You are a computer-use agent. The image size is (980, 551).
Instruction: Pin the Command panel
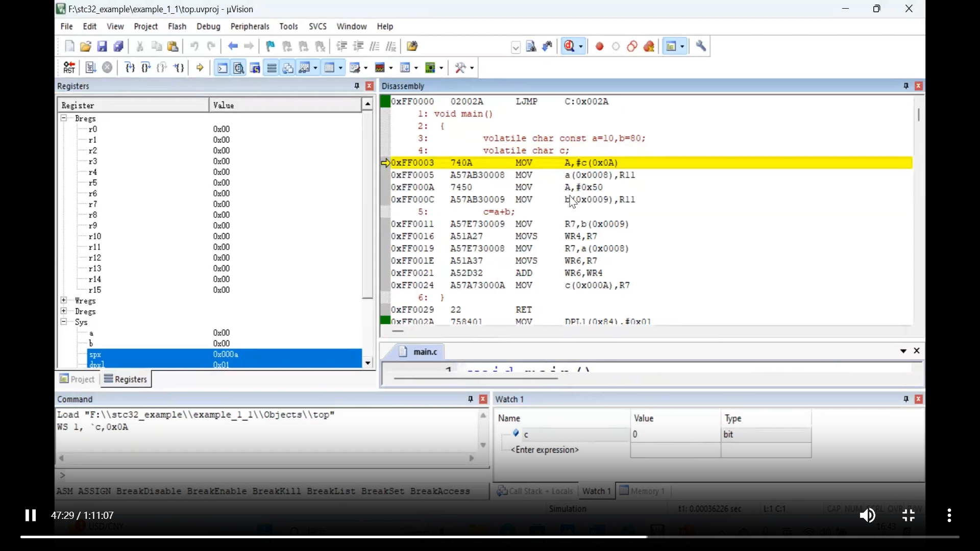(x=471, y=399)
